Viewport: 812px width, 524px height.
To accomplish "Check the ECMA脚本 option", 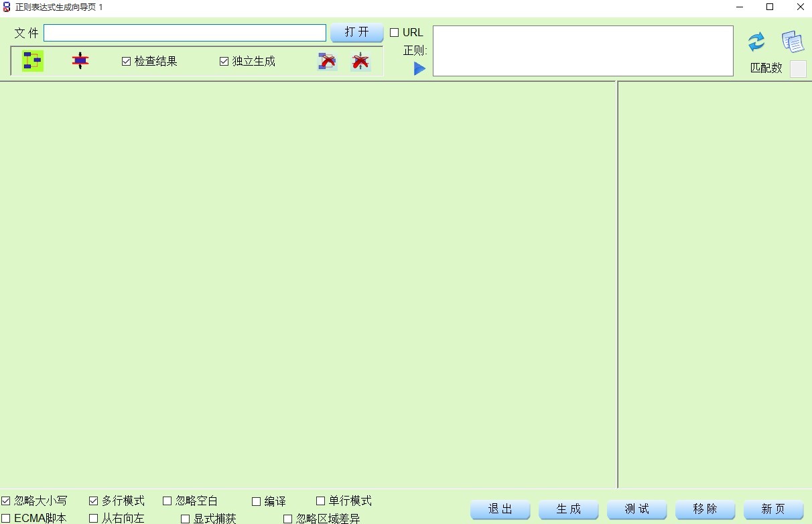I will 5,518.
